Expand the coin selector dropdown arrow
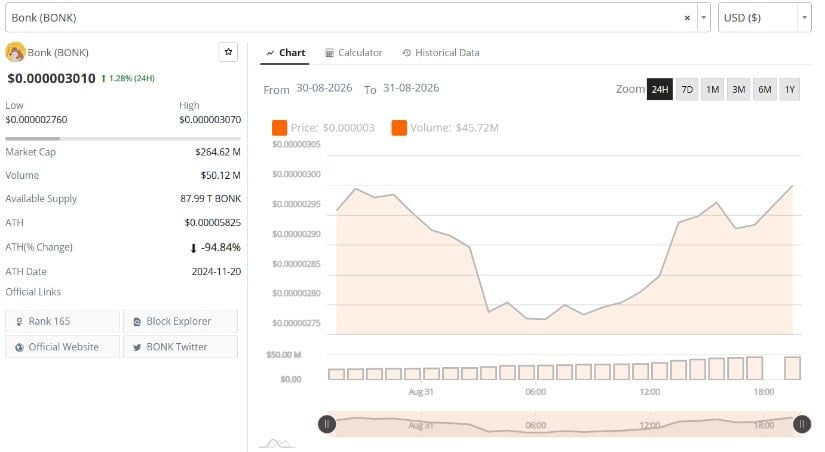Image resolution: width=825 pixels, height=452 pixels. 703,18
